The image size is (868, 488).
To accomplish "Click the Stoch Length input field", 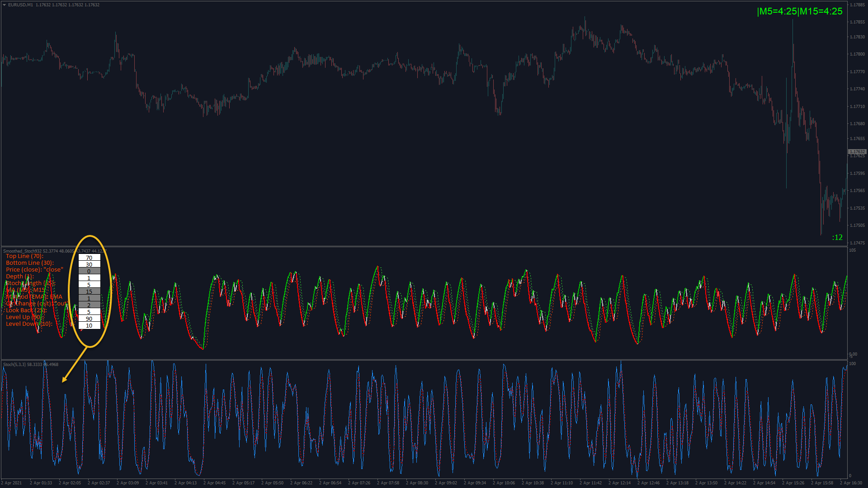I will (89, 285).
